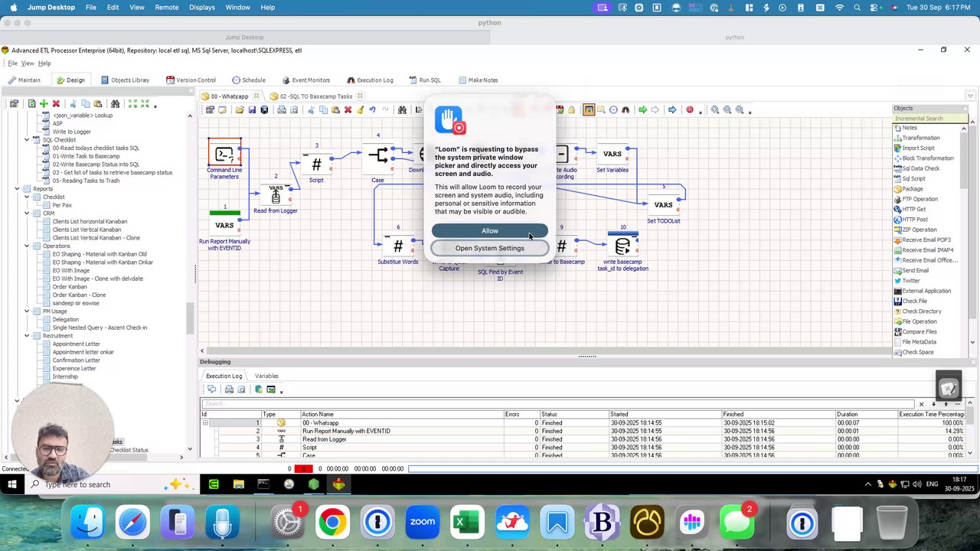Image resolution: width=980 pixels, height=551 pixels.
Task: Click the execution log Search field
Action: pos(558,404)
